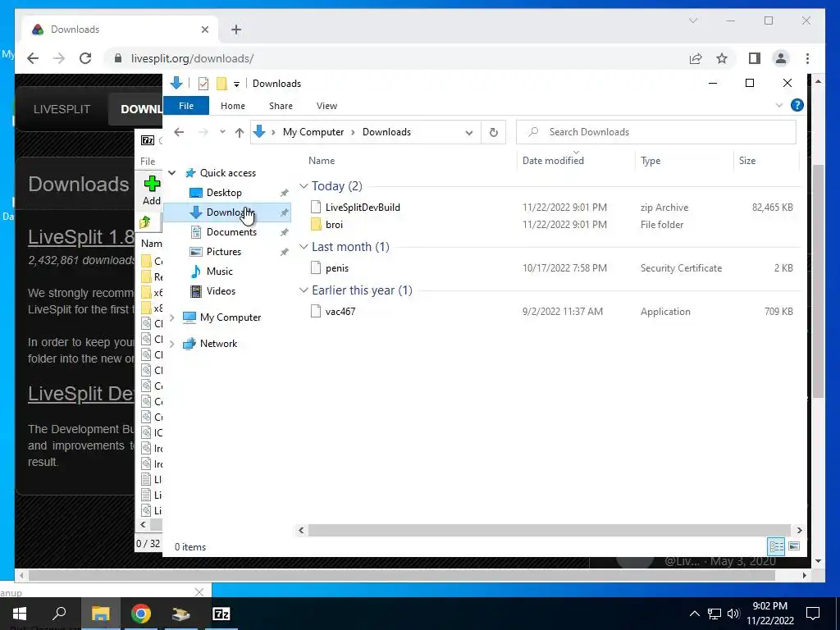This screenshot has width=840, height=630.
Task: Go back in Chrome browser
Action: pyautogui.click(x=33, y=58)
